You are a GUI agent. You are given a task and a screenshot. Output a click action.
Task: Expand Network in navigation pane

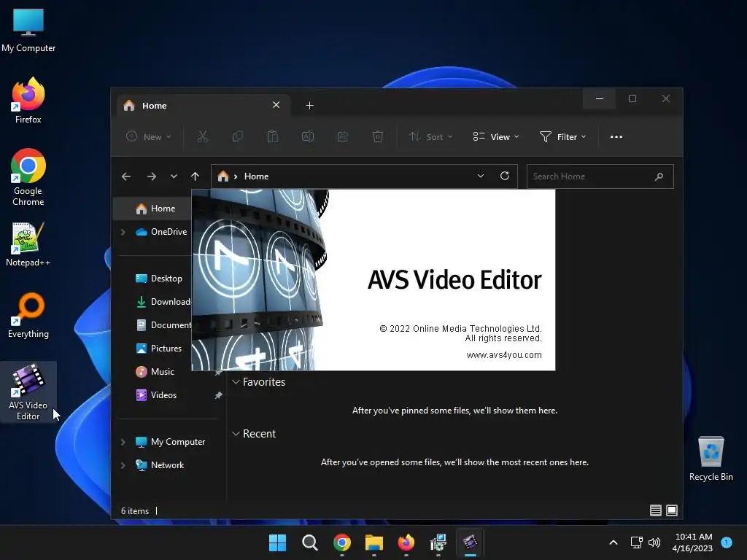point(123,465)
